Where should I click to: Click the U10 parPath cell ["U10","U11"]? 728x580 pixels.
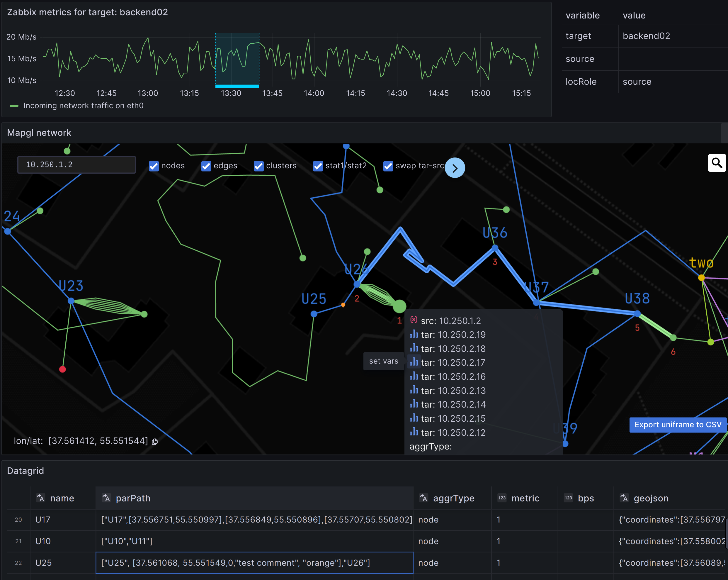(255, 541)
